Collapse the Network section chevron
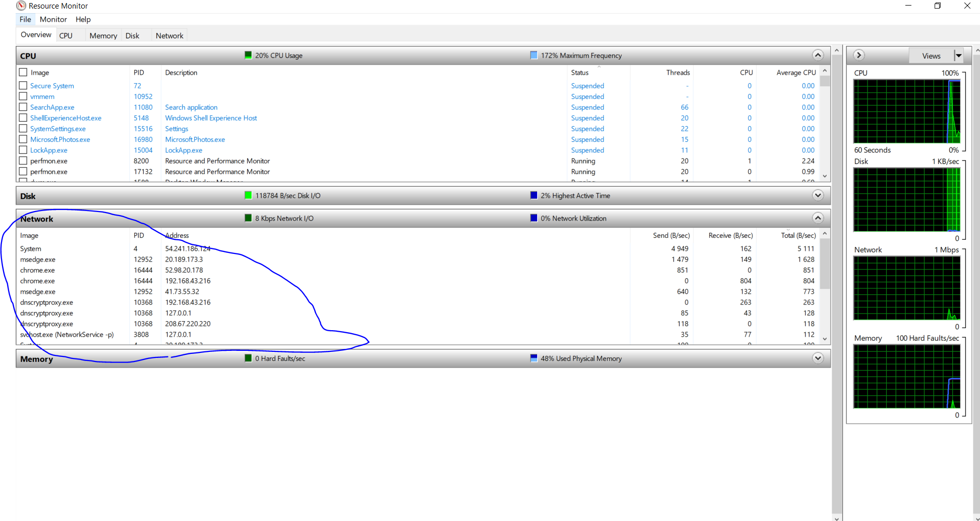Screen dimensions: 980x521 pyautogui.click(x=818, y=218)
